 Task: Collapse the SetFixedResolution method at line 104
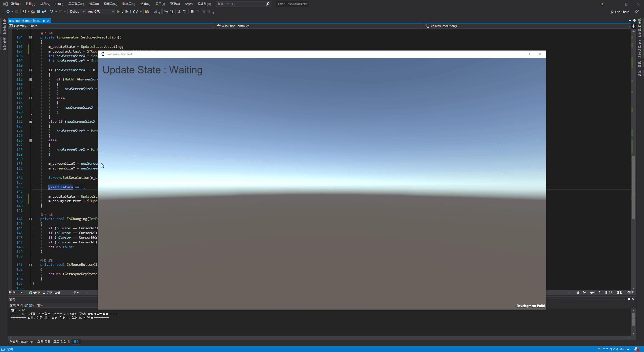pos(30,37)
